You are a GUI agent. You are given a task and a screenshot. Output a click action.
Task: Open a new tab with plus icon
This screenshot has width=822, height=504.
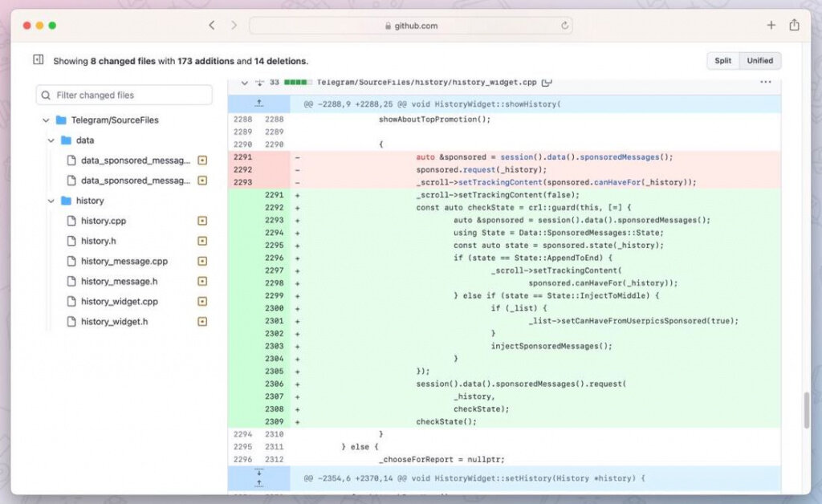click(771, 25)
